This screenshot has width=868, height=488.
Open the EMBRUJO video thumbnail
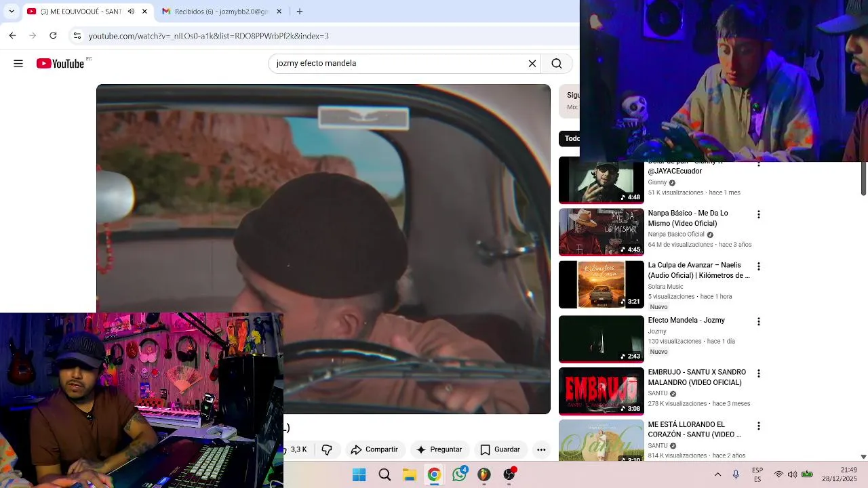point(601,392)
